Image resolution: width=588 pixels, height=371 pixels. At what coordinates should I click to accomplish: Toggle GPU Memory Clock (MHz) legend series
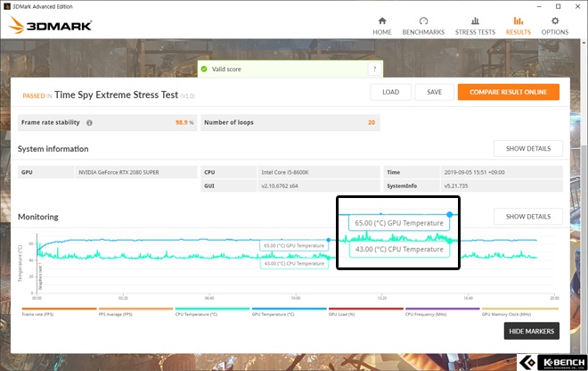point(519,312)
